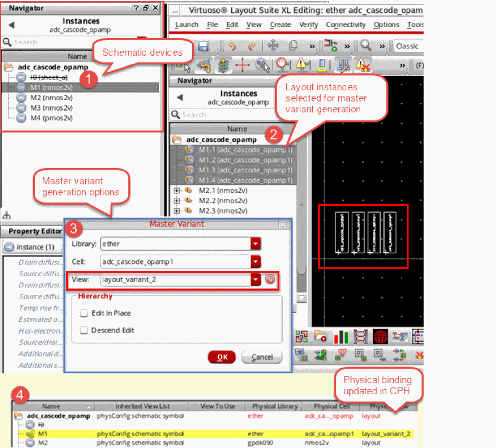Click the Redo arrow icon
The height and width of the screenshot is (448, 496).
252,46
